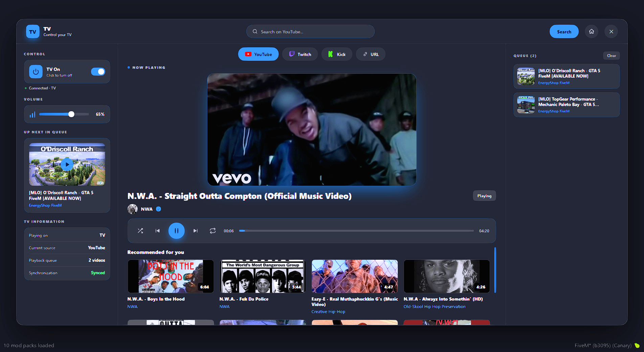Screen dimensions: 644x352
Task: Click the recommendations vertical scrollbar
Action: (x=495, y=270)
